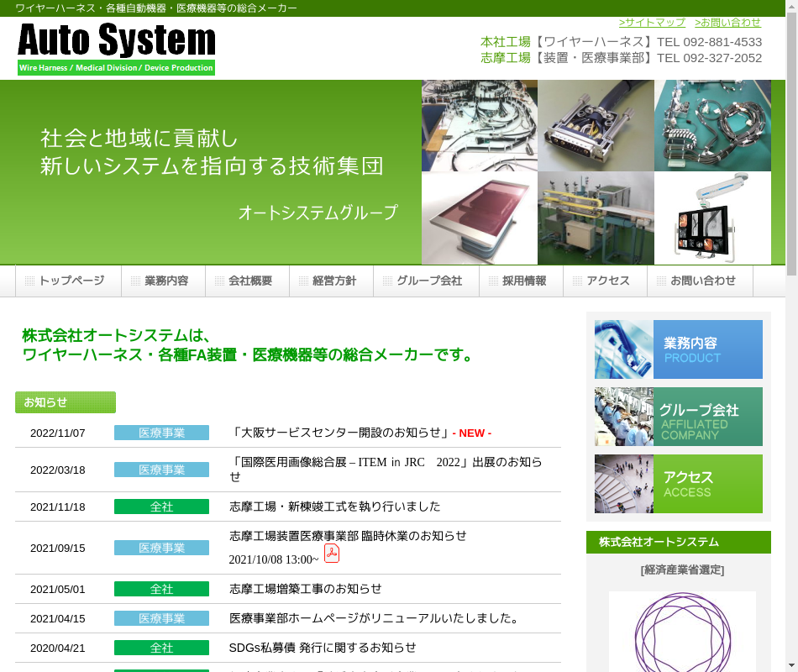Select the トップページ navigation tab

click(x=68, y=281)
